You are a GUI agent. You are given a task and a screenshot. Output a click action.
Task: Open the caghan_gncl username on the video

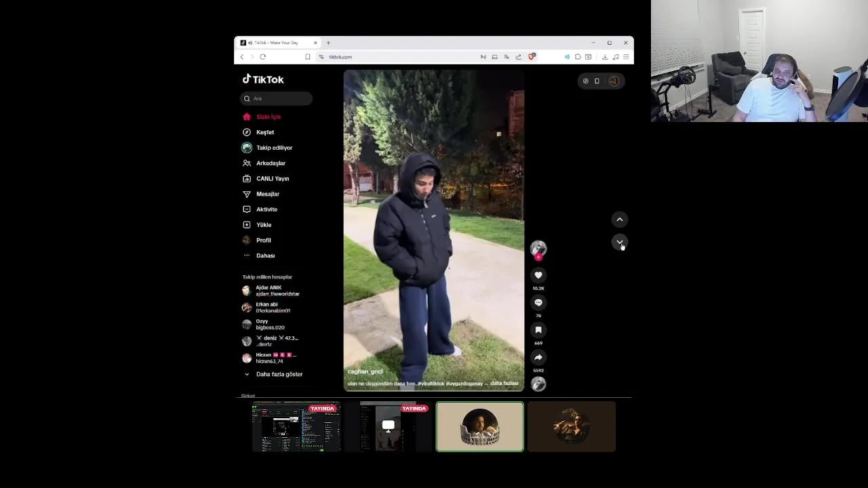click(365, 371)
